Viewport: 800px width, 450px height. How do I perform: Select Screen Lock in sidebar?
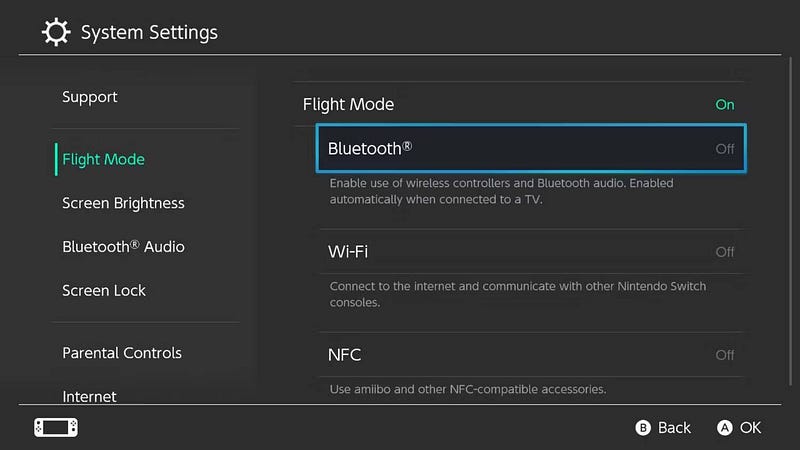click(x=104, y=290)
